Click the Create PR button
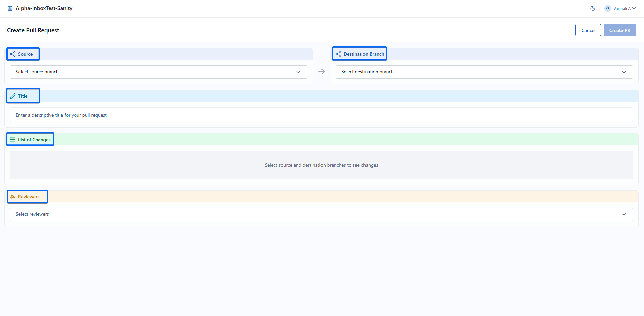This screenshot has height=316, width=644. click(619, 30)
